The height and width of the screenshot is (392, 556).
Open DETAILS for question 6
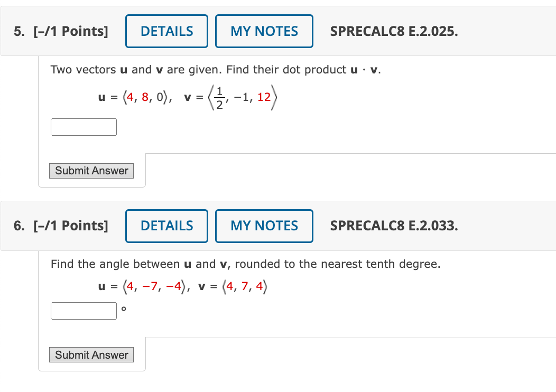[x=166, y=226]
